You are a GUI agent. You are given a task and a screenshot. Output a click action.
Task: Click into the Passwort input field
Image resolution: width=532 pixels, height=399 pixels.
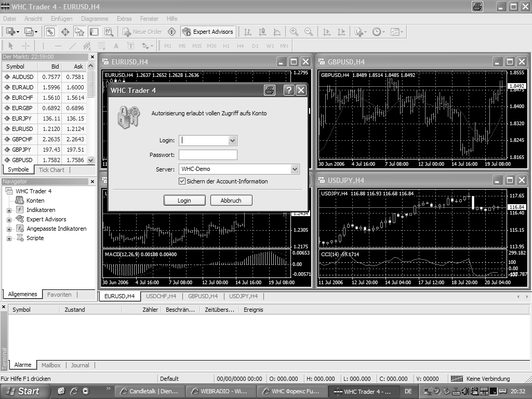[208, 155]
